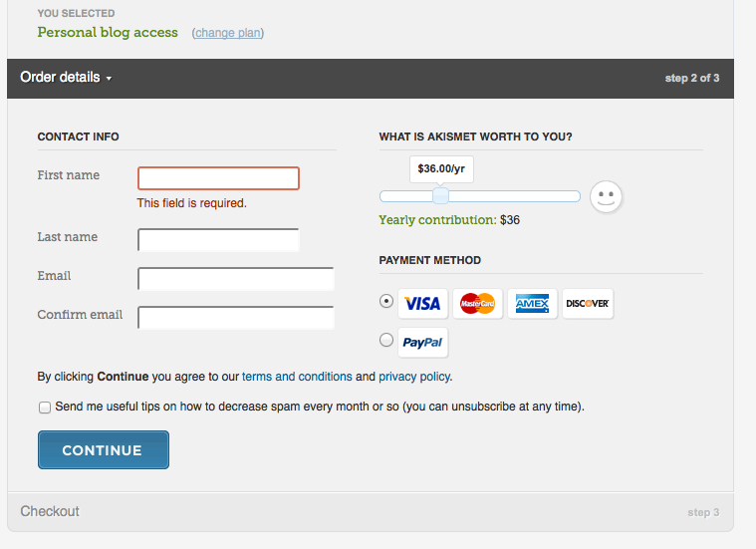
Task: Click the MasterCard logo icon
Action: click(477, 304)
